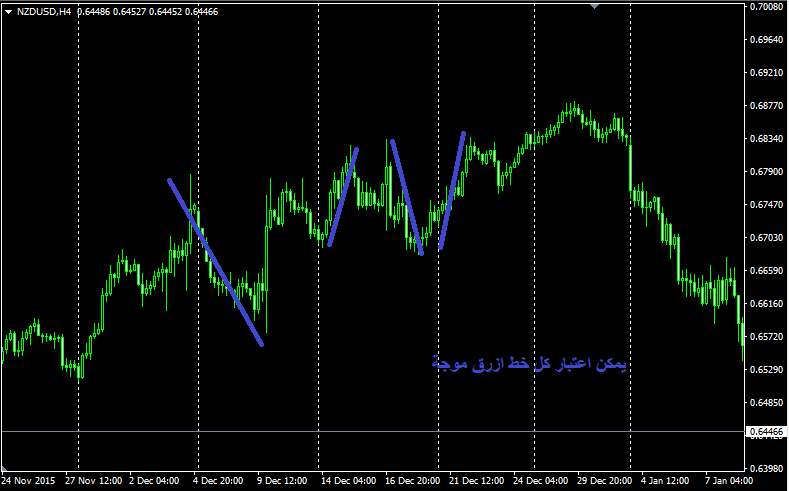The width and height of the screenshot is (789, 491).
Task: Click the 0.66590 price scale label
Action: pyautogui.click(x=766, y=271)
